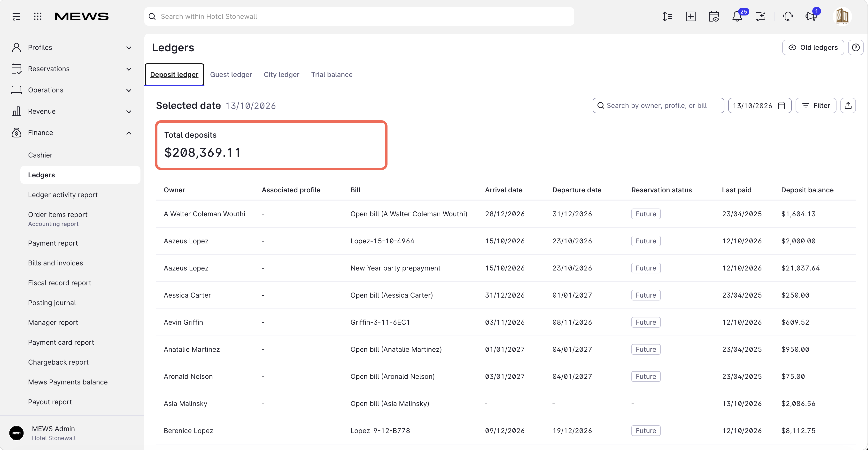Open Bills and invoices

pyautogui.click(x=55, y=263)
